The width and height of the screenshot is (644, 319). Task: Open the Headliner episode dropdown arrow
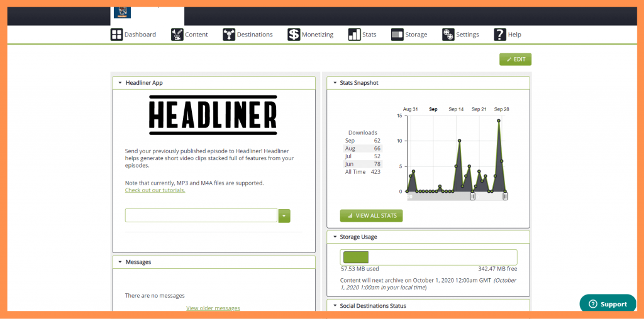284,215
